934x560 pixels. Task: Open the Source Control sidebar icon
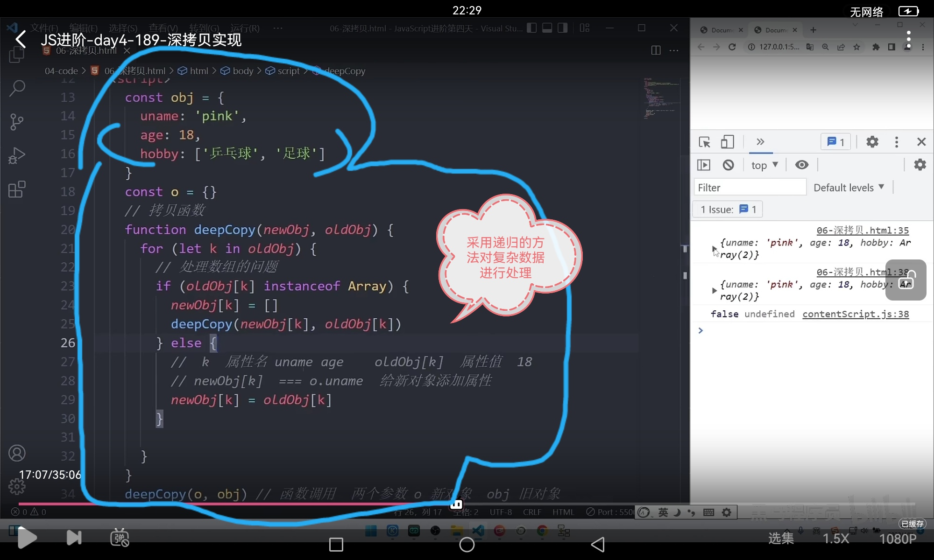click(x=17, y=122)
